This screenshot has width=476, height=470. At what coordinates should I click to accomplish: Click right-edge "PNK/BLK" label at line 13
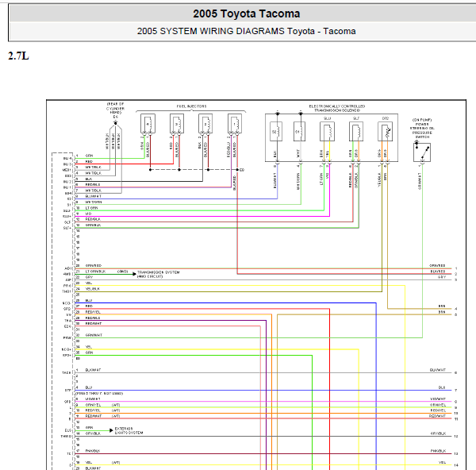pos(438,451)
